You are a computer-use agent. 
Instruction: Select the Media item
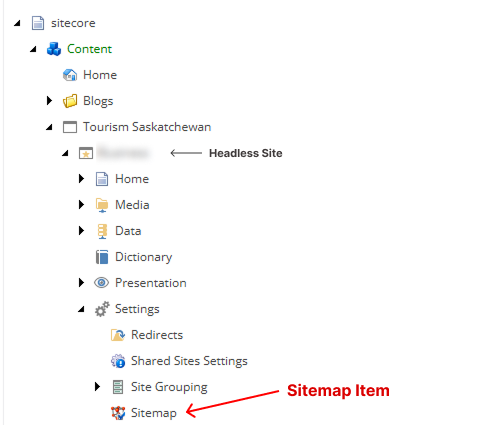pyautogui.click(x=132, y=205)
